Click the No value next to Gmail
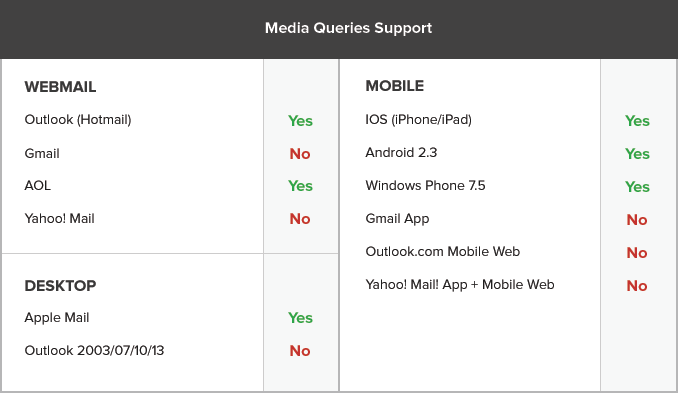 300,154
